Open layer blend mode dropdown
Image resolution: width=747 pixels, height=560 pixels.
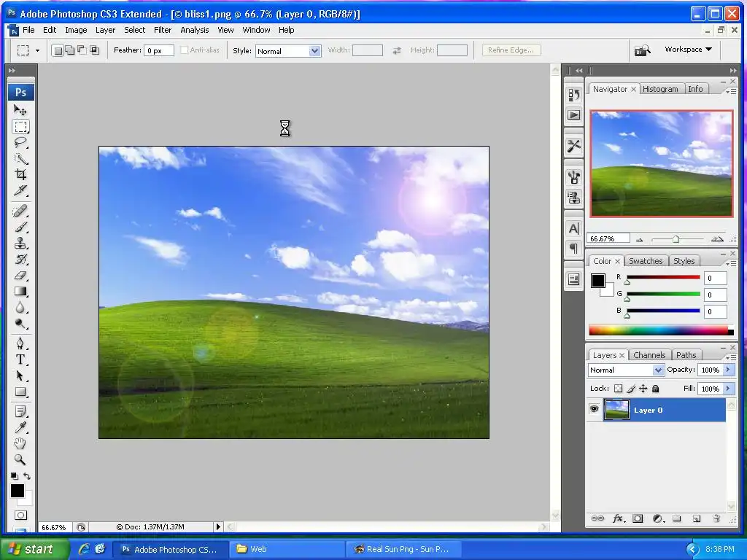click(x=625, y=370)
